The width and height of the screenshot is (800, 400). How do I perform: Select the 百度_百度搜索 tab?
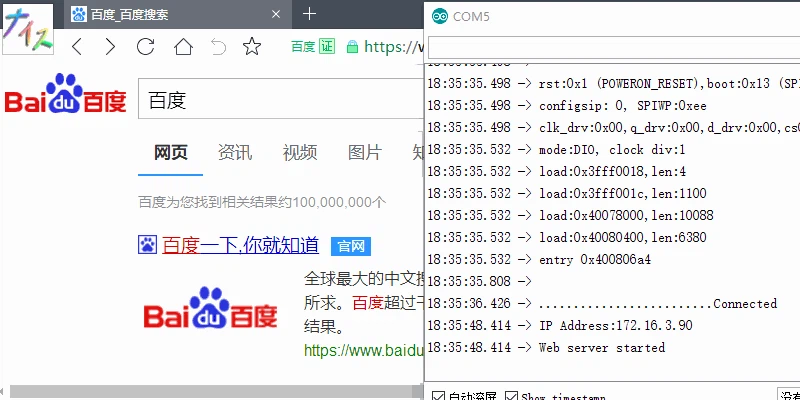click(x=178, y=14)
